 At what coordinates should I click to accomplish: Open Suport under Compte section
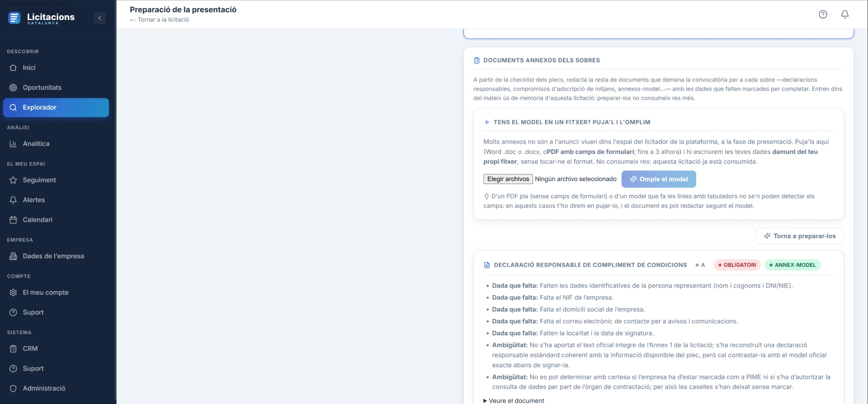pyautogui.click(x=56, y=312)
